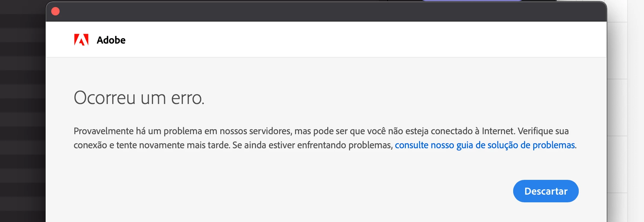
Task: Click 'conexão e tente novamente mais tarde' text
Action: click(x=152, y=145)
